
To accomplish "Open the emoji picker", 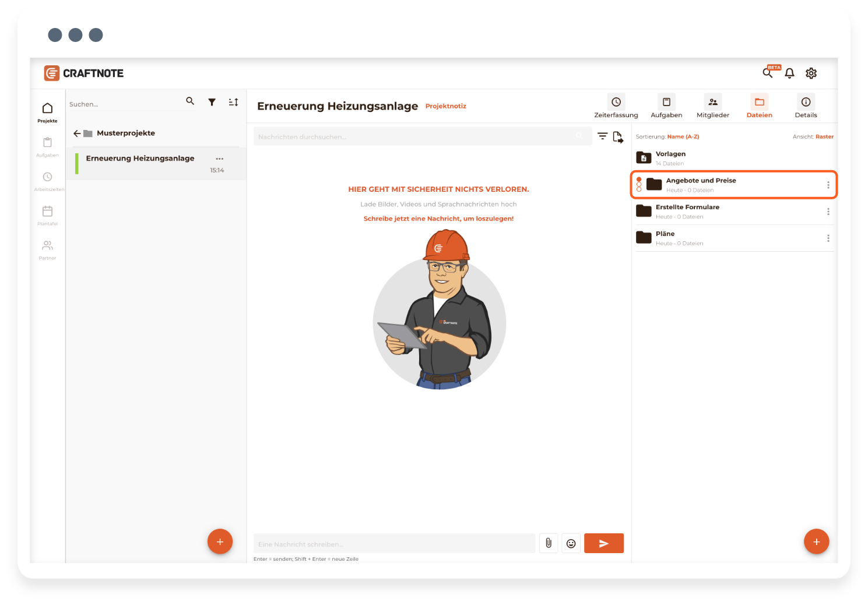I will pyautogui.click(x=571, y=543).
